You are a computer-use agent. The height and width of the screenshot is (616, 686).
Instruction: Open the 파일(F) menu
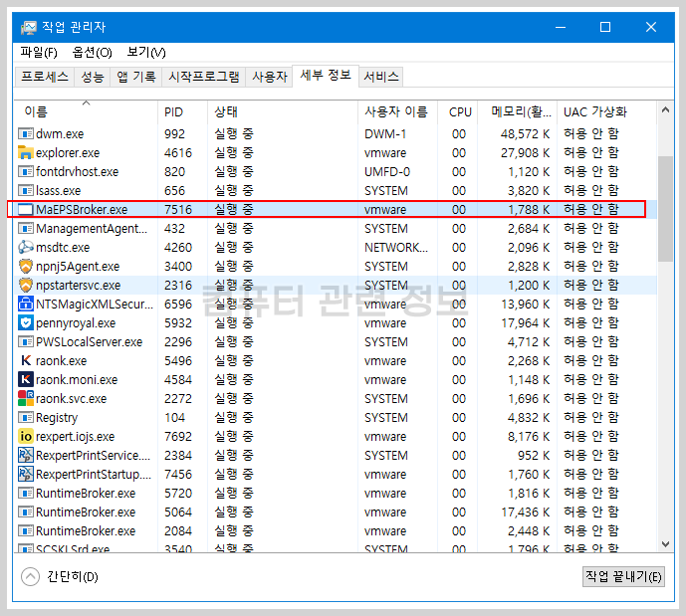(x=39, y=53)
